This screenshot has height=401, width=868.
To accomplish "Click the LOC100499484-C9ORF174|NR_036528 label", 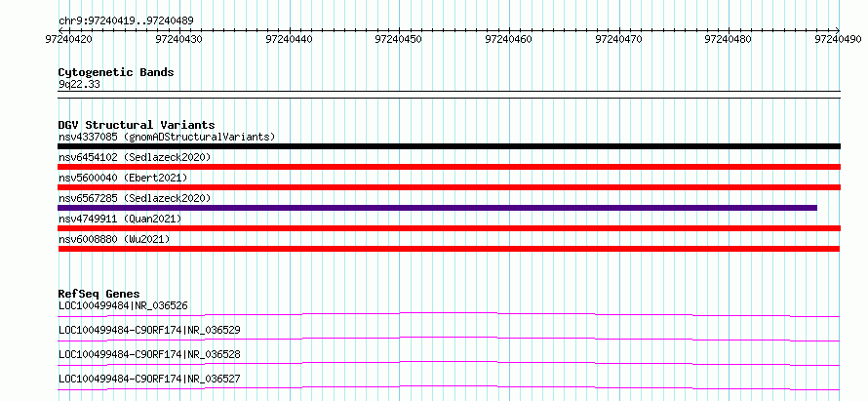I will (149, 354).
